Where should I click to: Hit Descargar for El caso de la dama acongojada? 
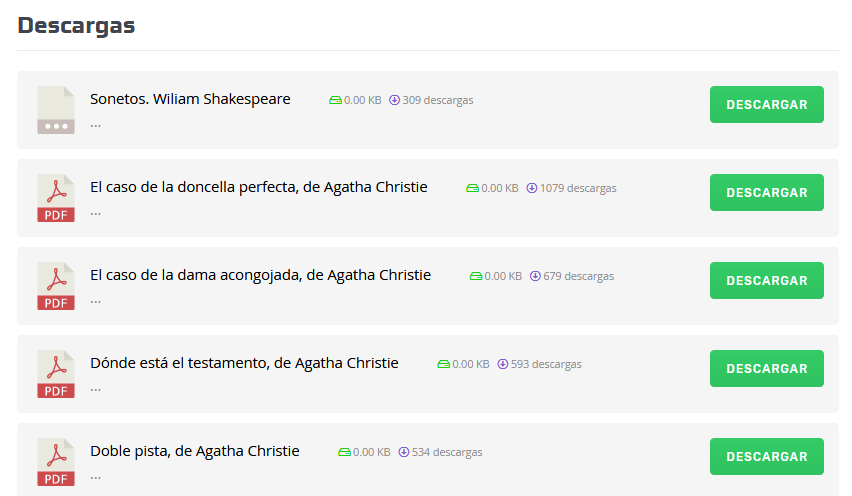click(766, 280)
